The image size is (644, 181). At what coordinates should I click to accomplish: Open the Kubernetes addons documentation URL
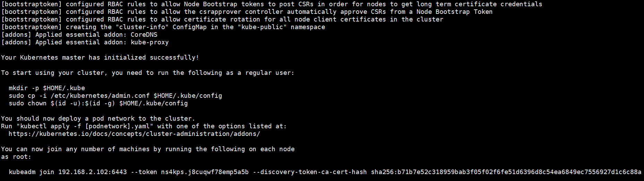pos(134,134)
